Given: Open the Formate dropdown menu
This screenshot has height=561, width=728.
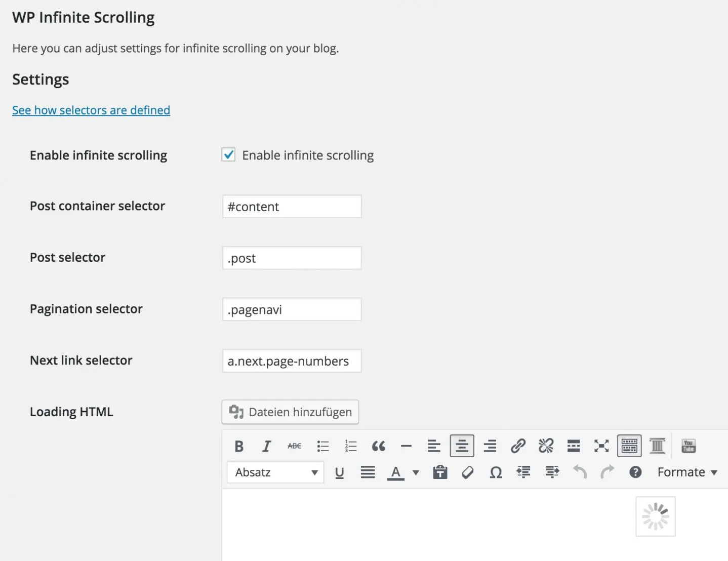Looking at the screenshot, I should coord(687,472).
